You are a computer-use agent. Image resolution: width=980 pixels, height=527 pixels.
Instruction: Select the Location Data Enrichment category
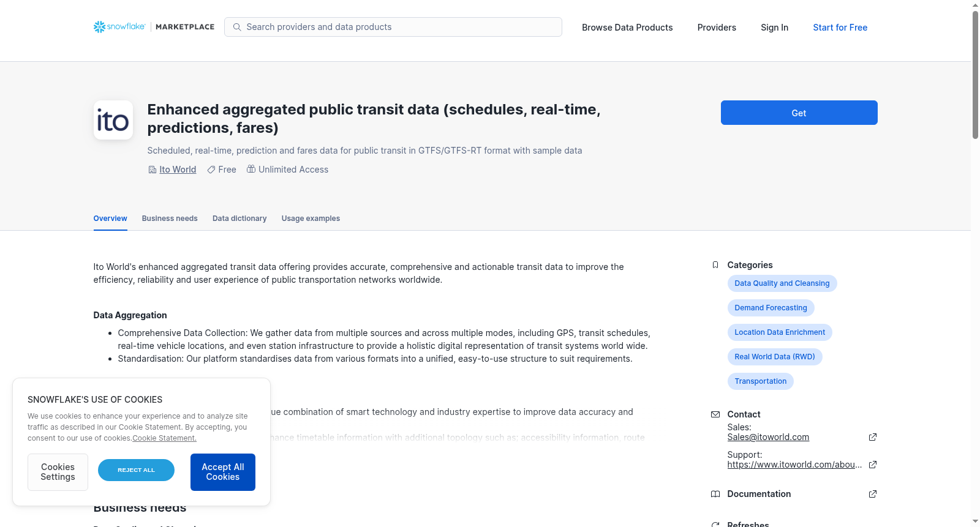point(779,332)
